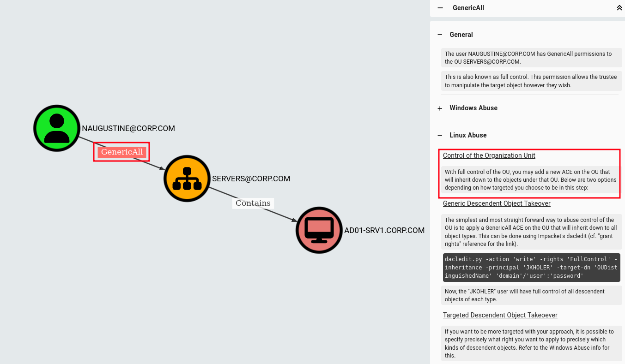Click the paragraph 'If you want to be more targeted'

click(x=532, y=343)
